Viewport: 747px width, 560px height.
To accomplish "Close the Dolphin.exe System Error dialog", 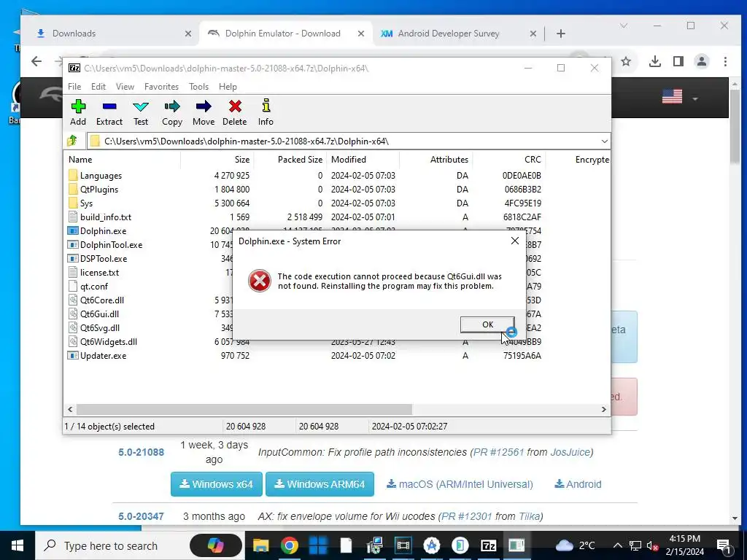I will tap(514, 241).
